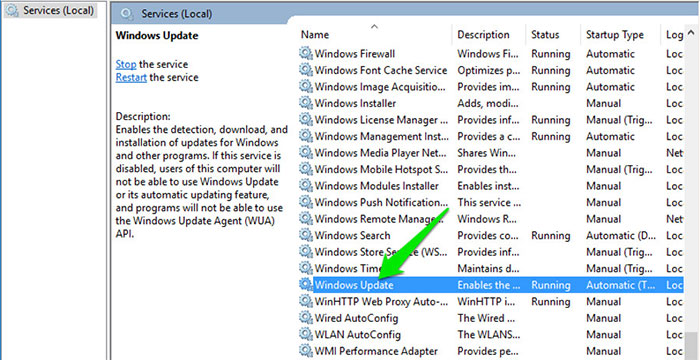The height and width of the screenshot is (360, 700).
Task: Click scroll up arrow on vertical scrollbar
Action: pos(691,33)
